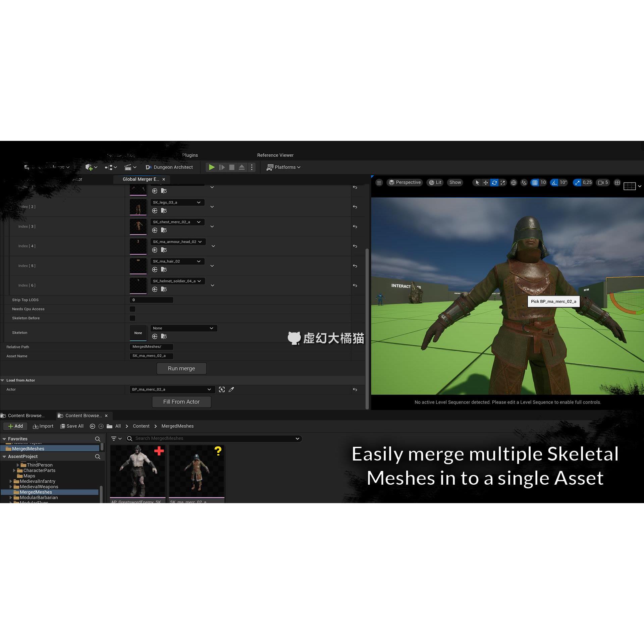Viewport: 644px width, 644px height.
Task: Open the SK_helmet_soldier_04_a asset dropdown
Action: click(177, 281)
